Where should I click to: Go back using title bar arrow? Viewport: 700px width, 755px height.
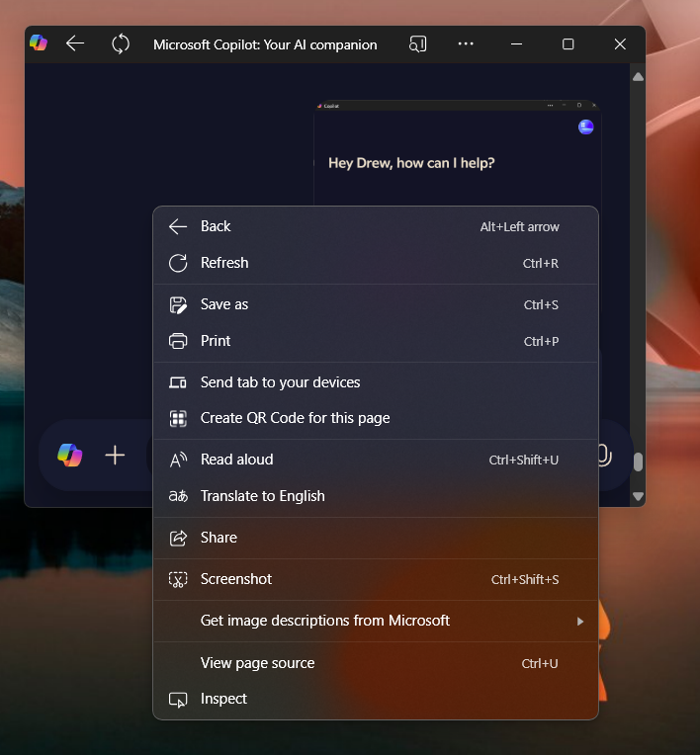tap(75, 43)
